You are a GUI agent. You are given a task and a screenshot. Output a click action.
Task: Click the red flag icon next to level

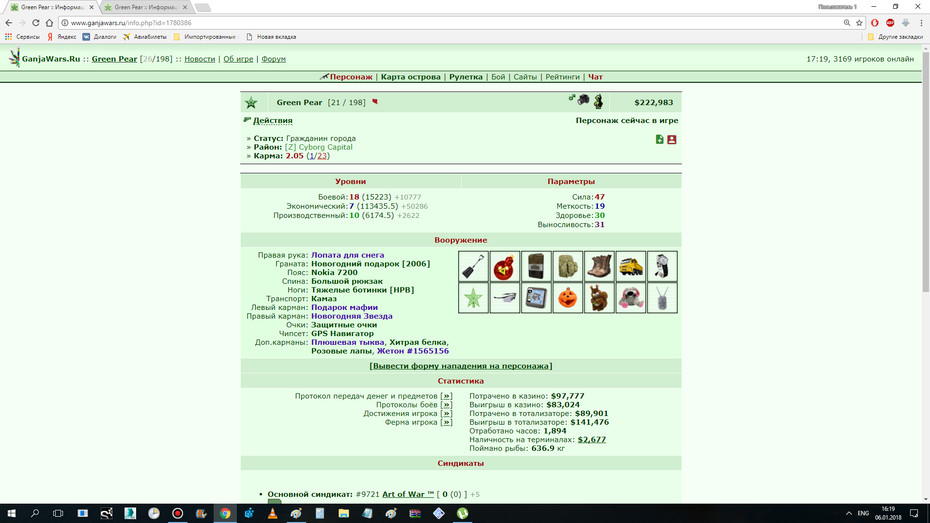click(375, 102)
